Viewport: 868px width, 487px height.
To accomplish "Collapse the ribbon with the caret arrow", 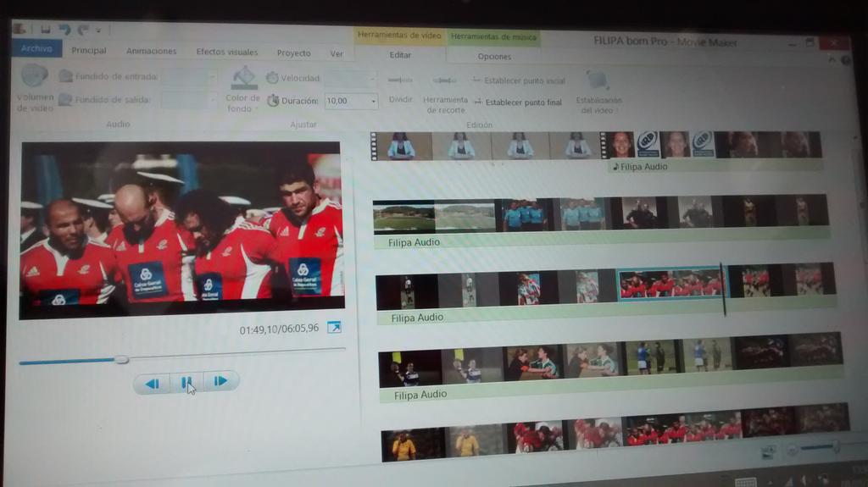I will (832, 59).
